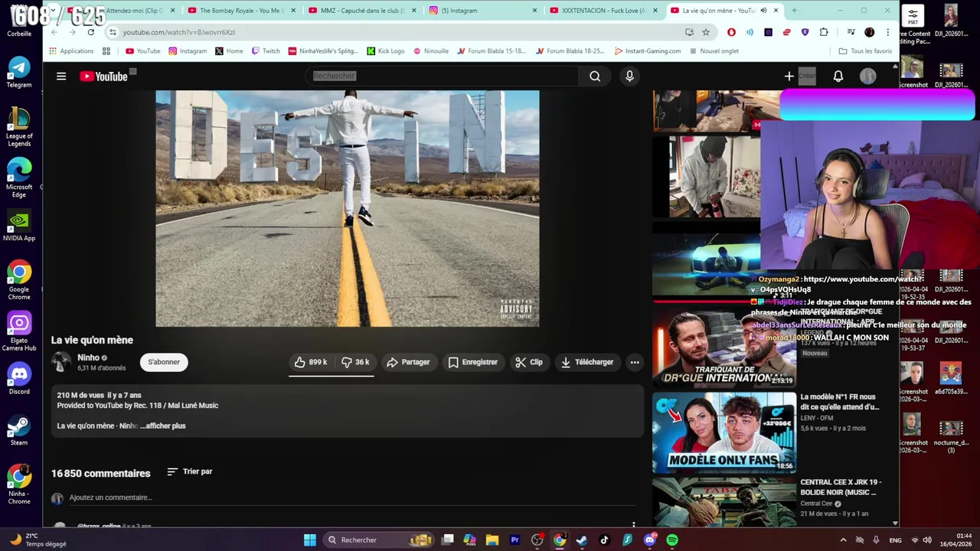
Task: Open a new Chrome tab with plus
Action: (x=794, y=11)
